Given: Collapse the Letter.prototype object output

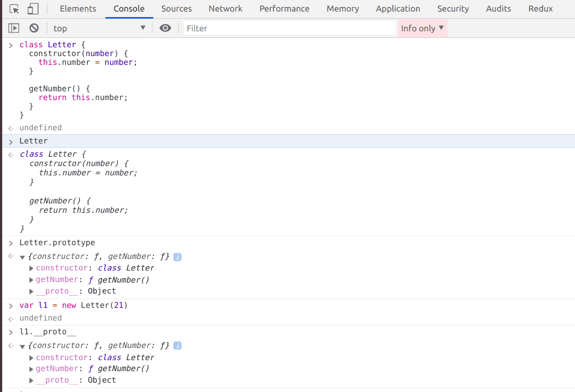Looking at the screenshot, I should (x=23, y=257).
